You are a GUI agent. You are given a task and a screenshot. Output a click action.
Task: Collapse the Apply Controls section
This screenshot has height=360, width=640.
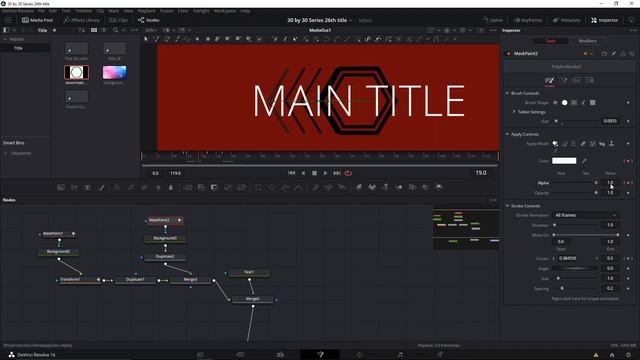pyautogui.click(x=507, y=134)
